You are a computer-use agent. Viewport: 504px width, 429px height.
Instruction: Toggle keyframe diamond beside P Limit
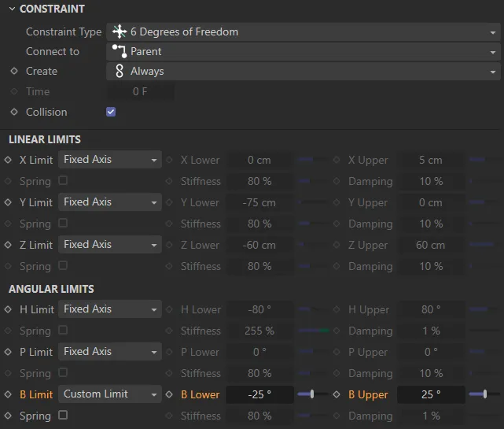pos(8,352)
